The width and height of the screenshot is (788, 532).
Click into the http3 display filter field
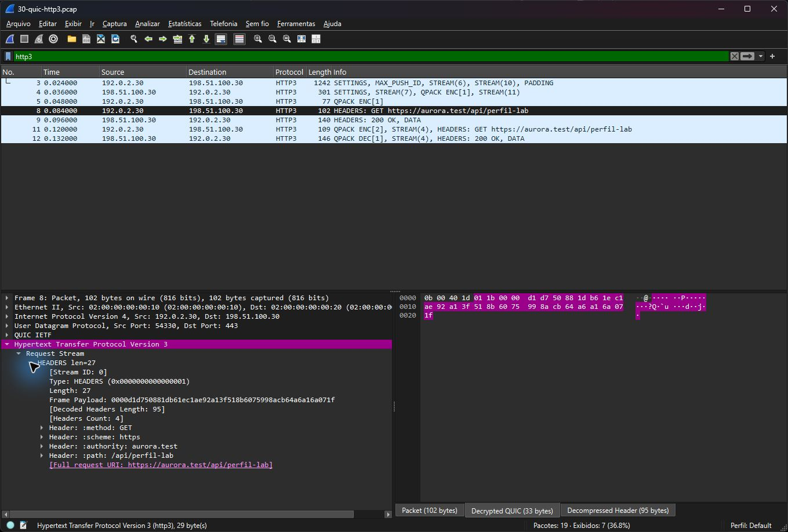click(371, 56)
